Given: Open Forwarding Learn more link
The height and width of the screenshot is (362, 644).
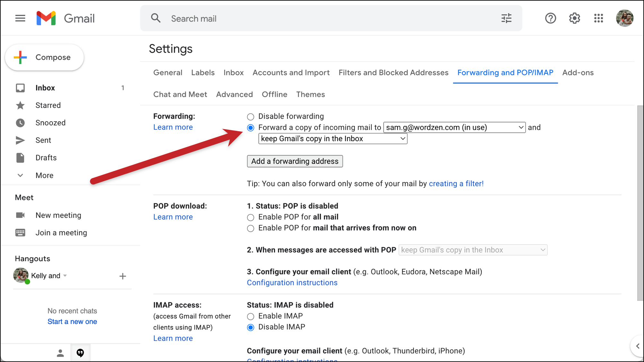Looking at the screenshot, I should pyautogui.click(x=173, y=127).
